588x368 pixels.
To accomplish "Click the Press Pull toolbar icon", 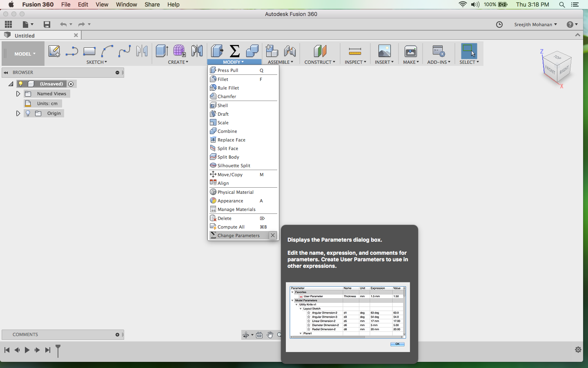I will pos(217,51).
